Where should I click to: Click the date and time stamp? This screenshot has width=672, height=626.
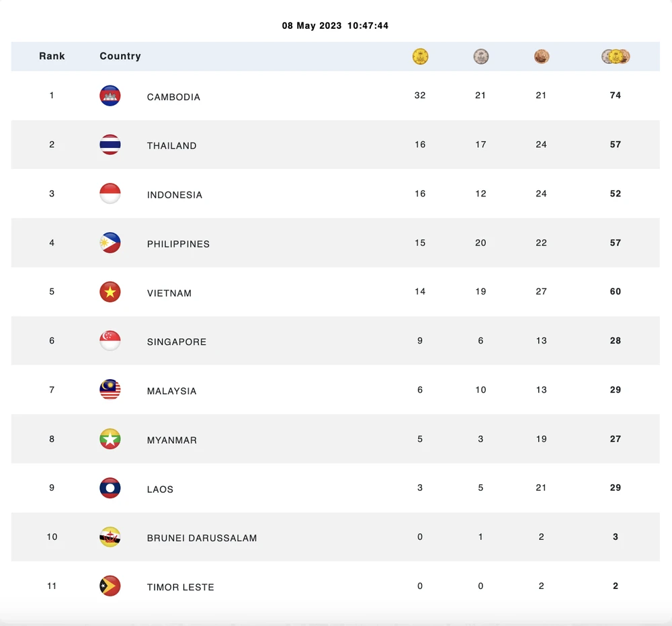pyautogui.click(x=335, y=26)
